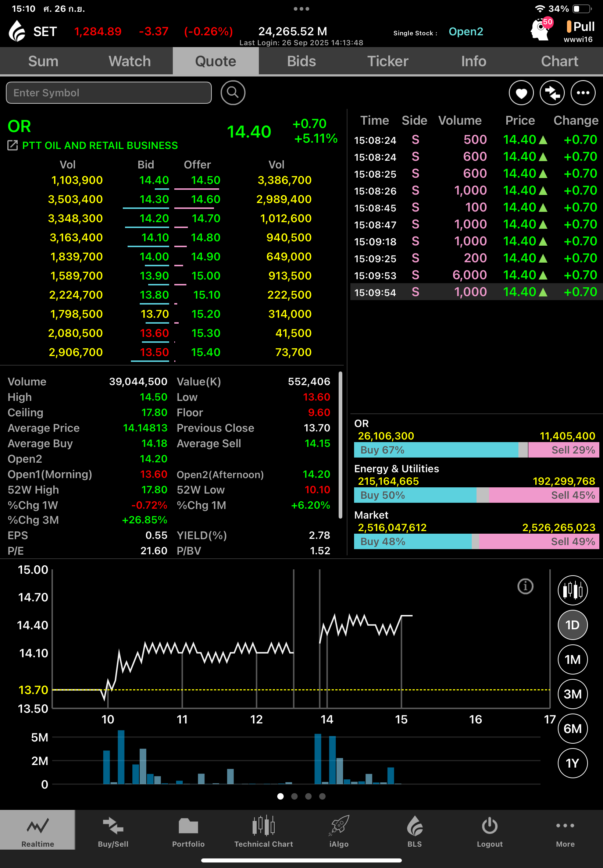Tap the Ceiling value 17.80
603x868 pixels.
tap(154, 413)
